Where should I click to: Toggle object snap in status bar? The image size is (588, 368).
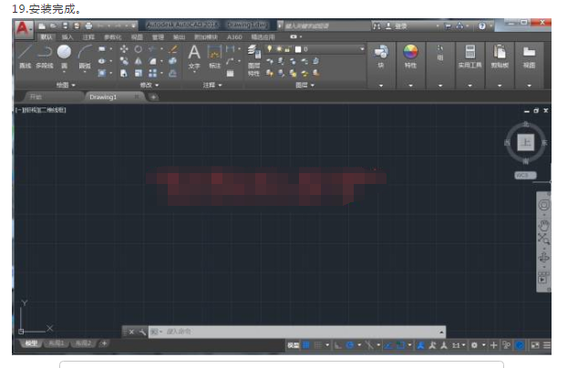(x=400, y=345)
